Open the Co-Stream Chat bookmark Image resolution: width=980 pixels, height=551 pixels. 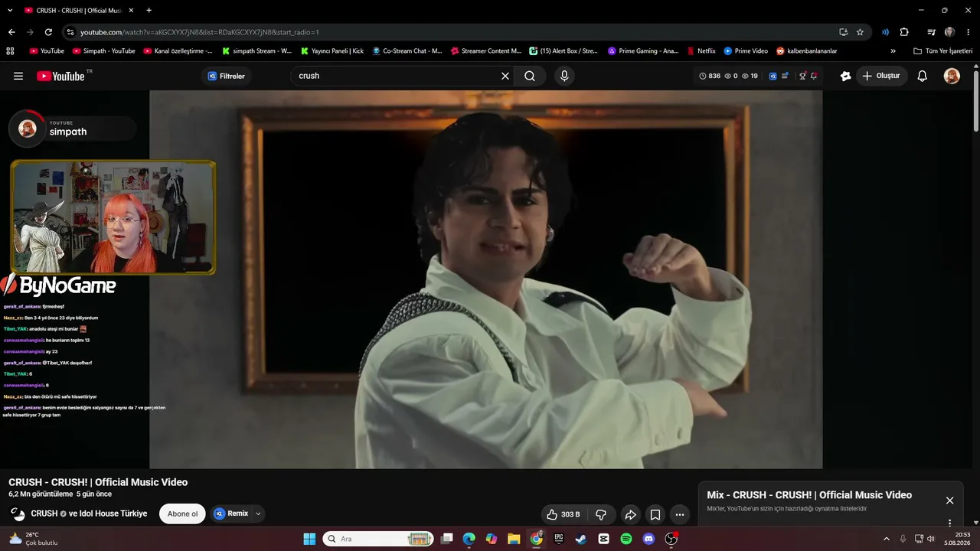407,51
